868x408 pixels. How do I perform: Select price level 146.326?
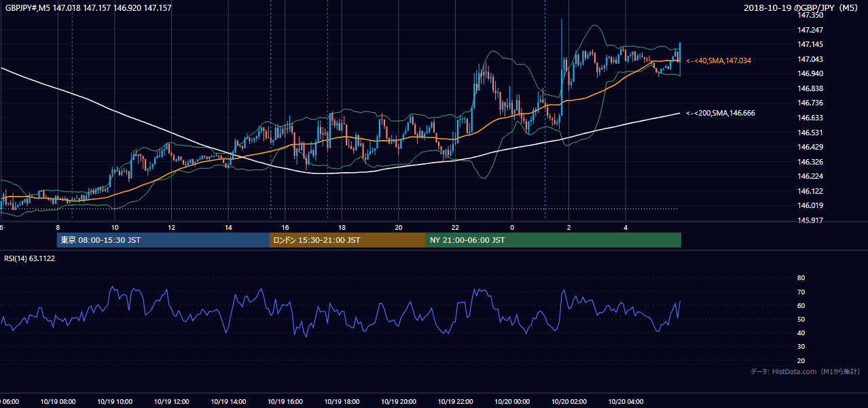click(x=812, y=162)
